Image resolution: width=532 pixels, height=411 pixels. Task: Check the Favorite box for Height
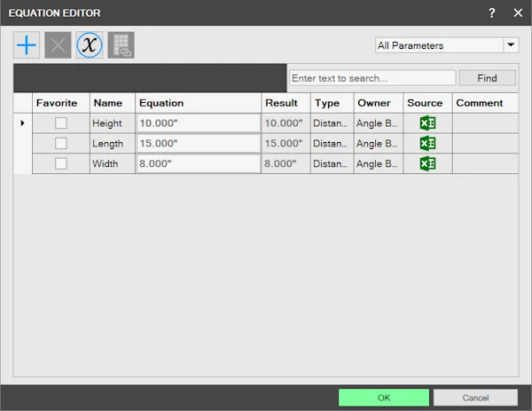[61, 123]
